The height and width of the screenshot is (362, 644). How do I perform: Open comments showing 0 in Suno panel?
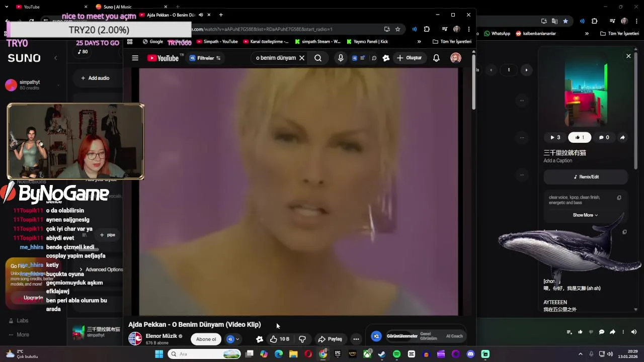tap(604, 137)
